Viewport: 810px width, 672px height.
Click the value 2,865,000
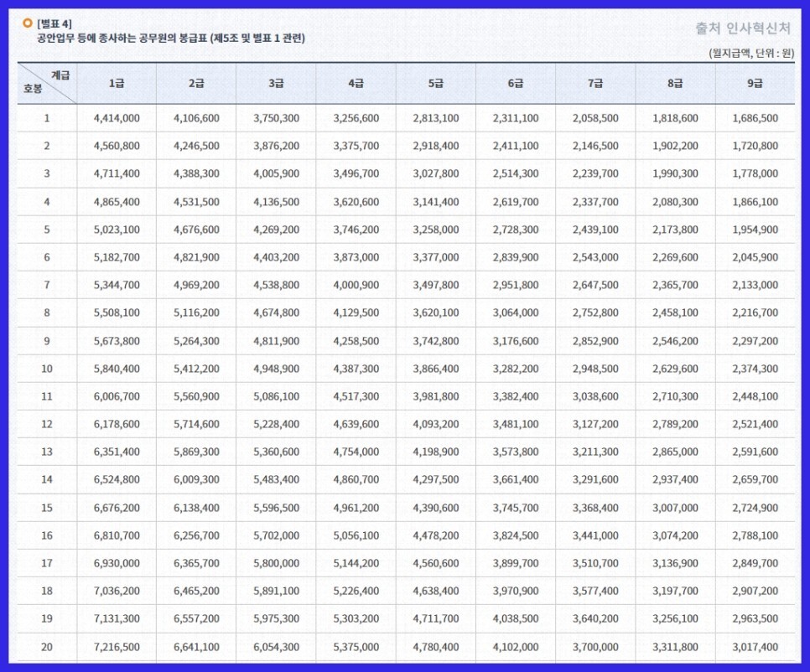[675, 452]
